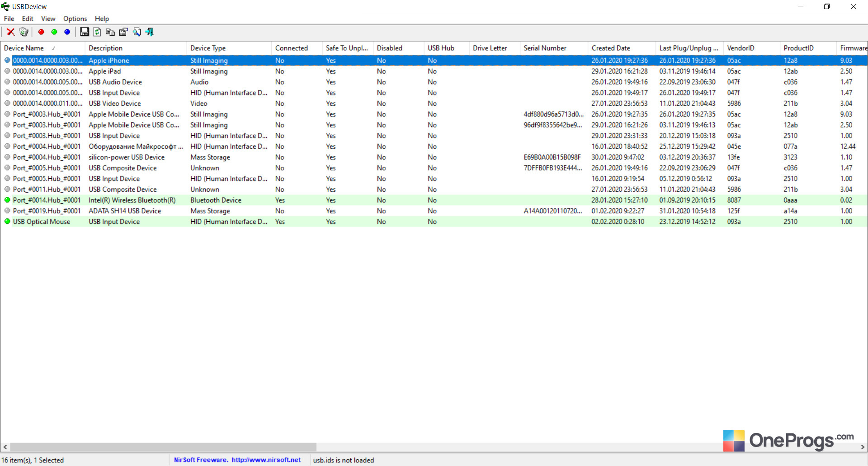Open the View menu
This screenshot has width=868, height=466.
pyautogui.click(x=48, y=19)
